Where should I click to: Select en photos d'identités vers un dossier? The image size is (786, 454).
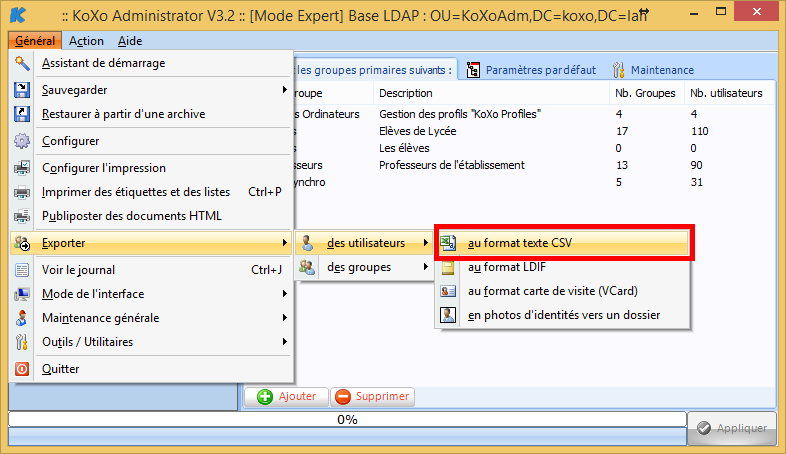coord(563,315)
